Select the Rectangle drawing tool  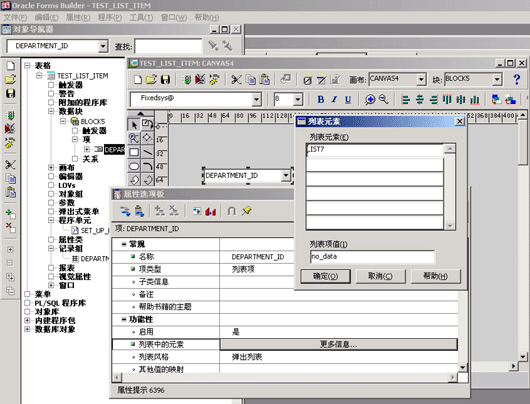click(134, 152)
